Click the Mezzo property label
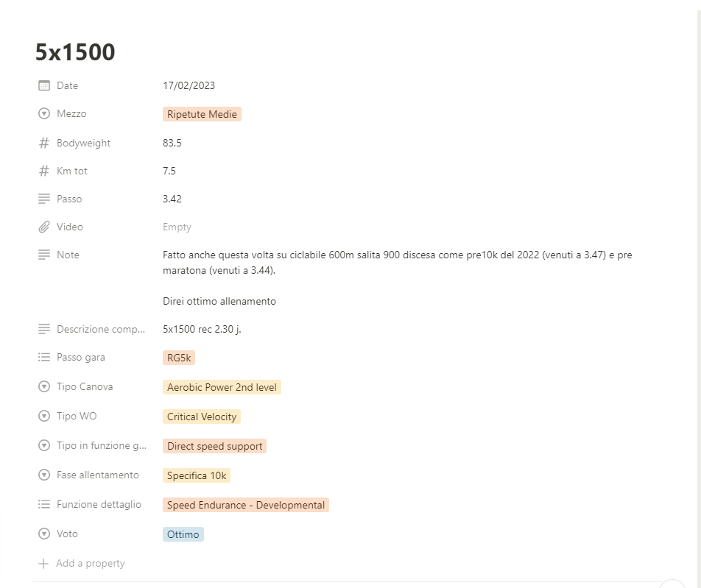The height and width of the screenshot is (588, 701). tap(71, 113)
